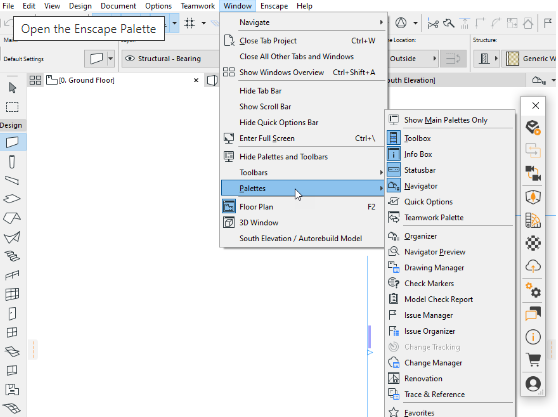Open the Enscape feedback chat icon

coord(533,313)
